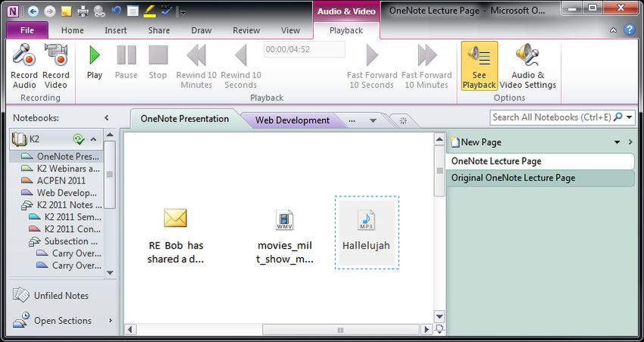Click the printer icon in the title bar

pyautogui.click(x=83, y=11)
